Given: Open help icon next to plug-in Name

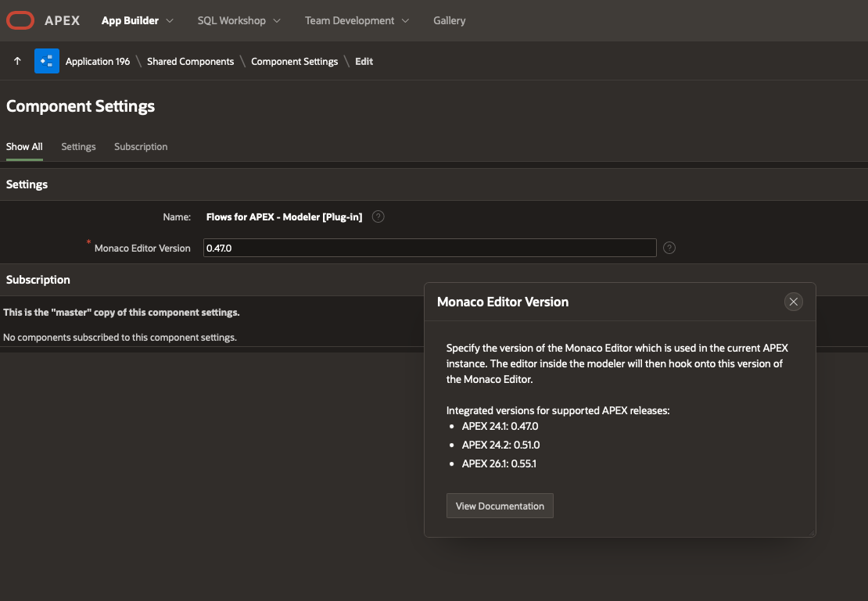Looking at the screenshot, I should [x=378, y=217].
